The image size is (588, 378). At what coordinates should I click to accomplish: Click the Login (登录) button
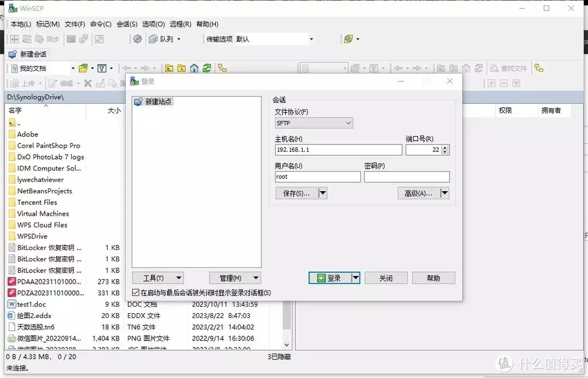(x=329, y=278)
